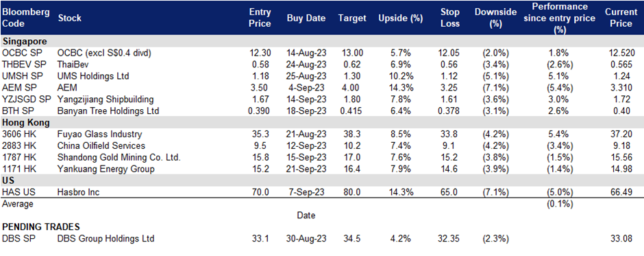Click the Singapore section row
The image size is (644, 256).
click(x=322, y=41)
